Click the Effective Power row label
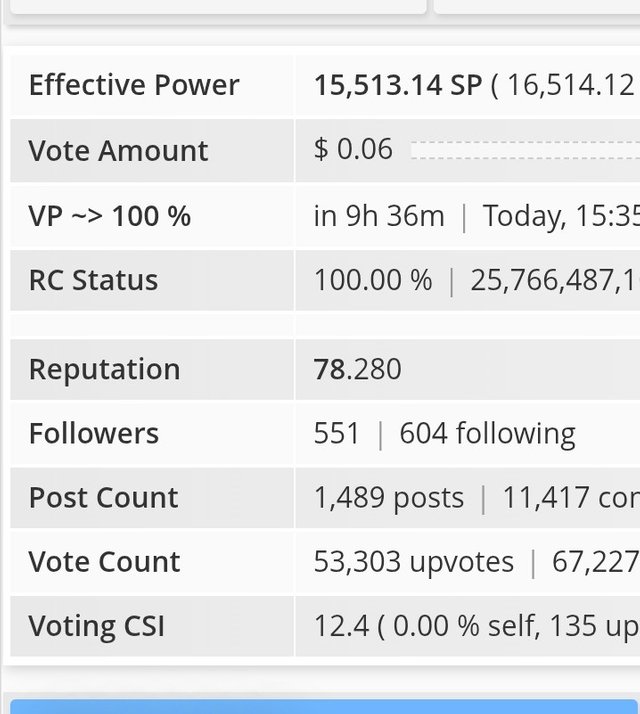 134,86
